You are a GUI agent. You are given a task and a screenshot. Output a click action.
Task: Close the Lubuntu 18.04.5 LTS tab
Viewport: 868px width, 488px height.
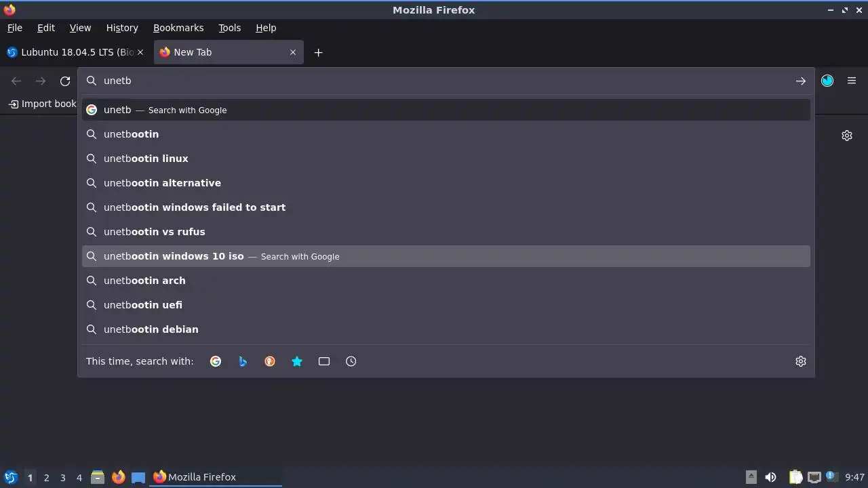140,52
